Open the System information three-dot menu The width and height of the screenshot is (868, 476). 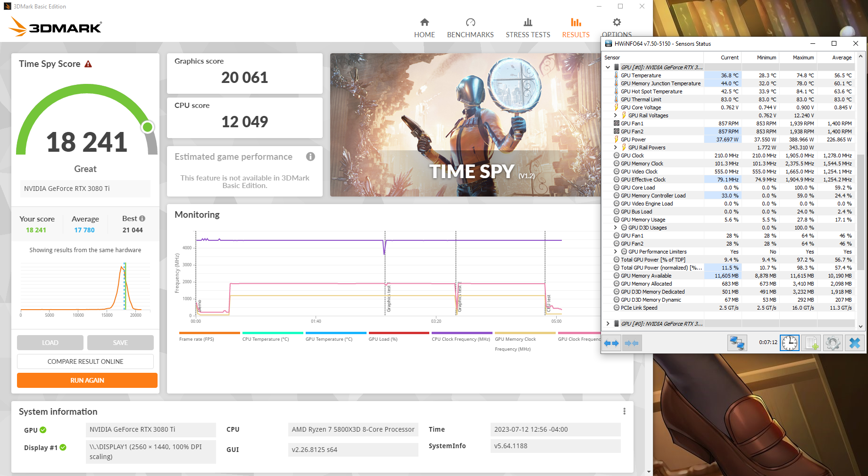pyautogui.click(x=625, y=411)
